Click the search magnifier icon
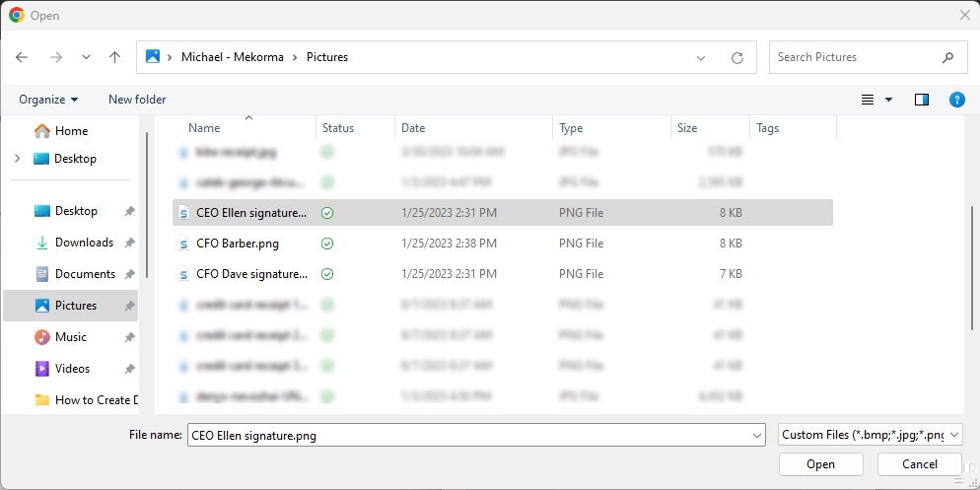 click(947, 57)
